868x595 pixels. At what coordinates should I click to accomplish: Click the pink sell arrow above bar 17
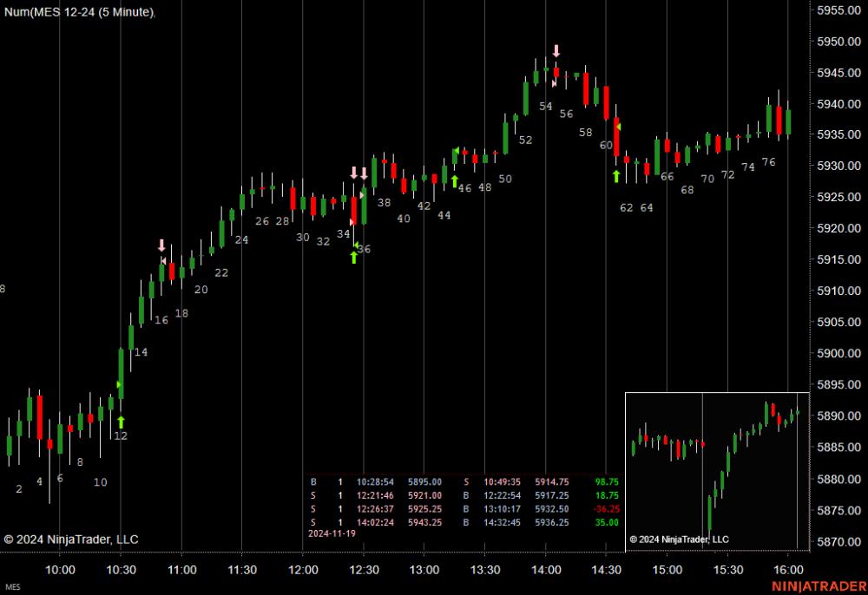click(161, 245)
